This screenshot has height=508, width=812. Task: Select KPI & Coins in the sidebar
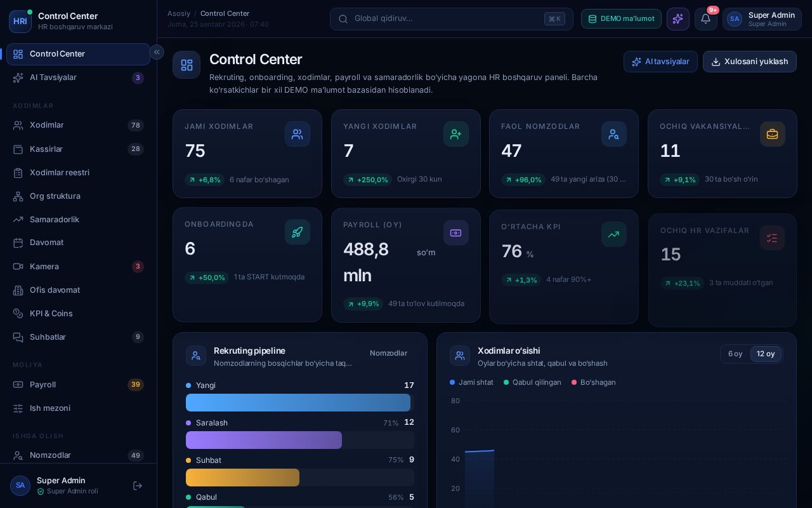[78, 314]
